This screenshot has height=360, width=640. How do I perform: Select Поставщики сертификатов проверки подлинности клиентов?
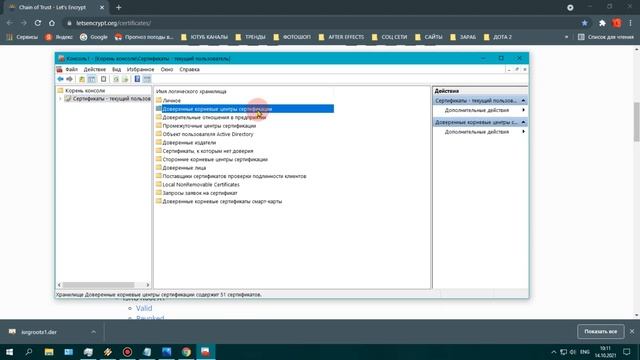pyautogui.click(x=231, y=176)
